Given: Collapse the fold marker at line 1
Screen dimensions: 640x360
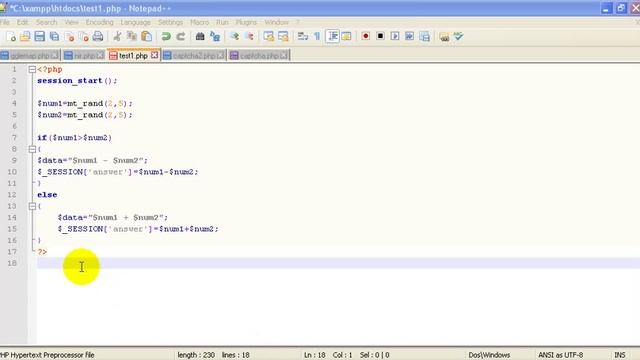Looking at the screenshot, I should 32,70.
